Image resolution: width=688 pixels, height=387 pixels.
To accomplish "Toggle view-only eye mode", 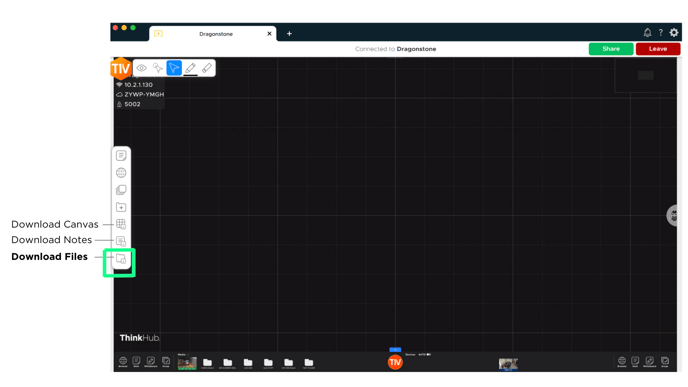I will tap(141, 68).
